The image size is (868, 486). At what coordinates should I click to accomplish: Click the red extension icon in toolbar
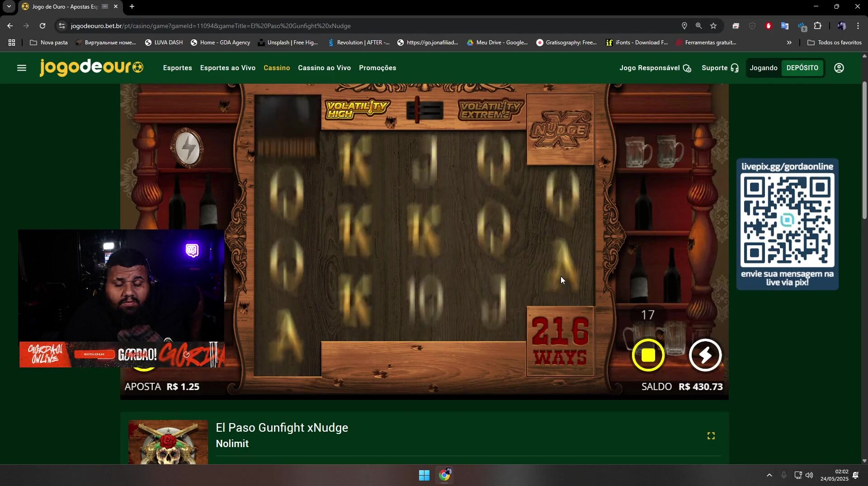coord(769,26)
